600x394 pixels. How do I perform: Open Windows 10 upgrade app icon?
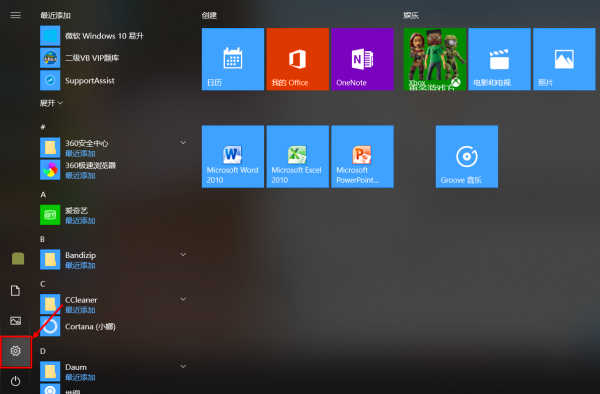50,36
